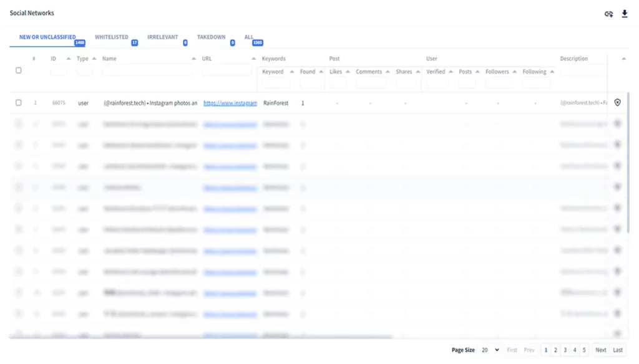Open the rainforest.tech Instagram URL link
The width and height of the screenshot is (639, 364).
coord(230,103)
